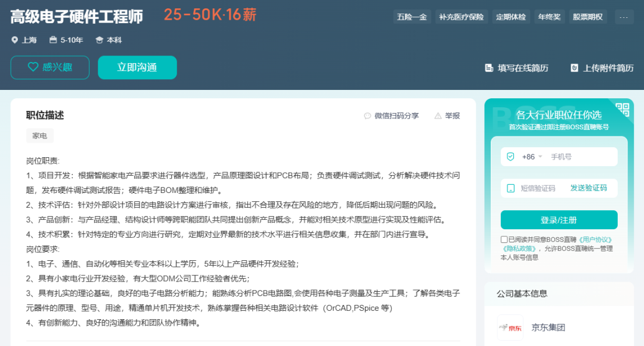Click the 定期体检 benefit tag

tap(511, 17)
